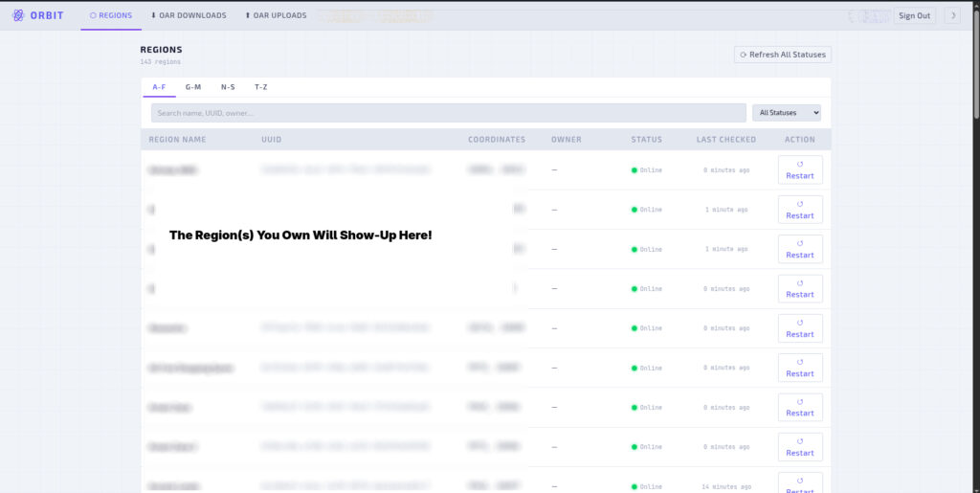This screenshot has width=980, height=493.
Task: Click the Last Checked column header
Action: [x=725, y=140]
